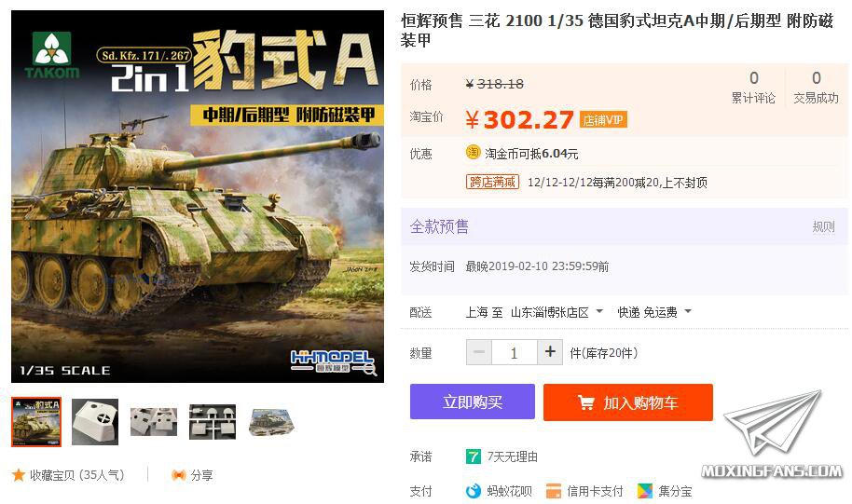Select the white turret part thumbnail

(95, 422)
